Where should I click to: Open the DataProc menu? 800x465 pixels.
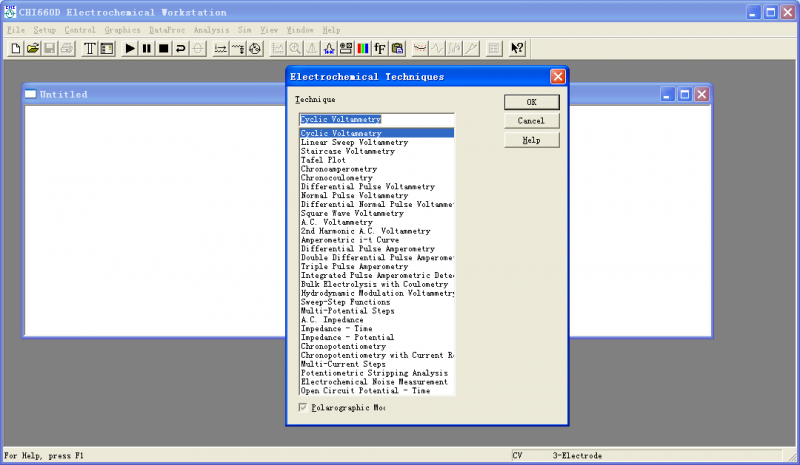pos(167,30)
